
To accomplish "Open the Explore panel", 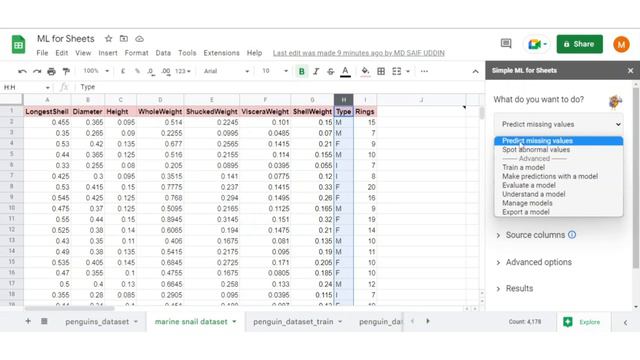I will tap(584, 322).
